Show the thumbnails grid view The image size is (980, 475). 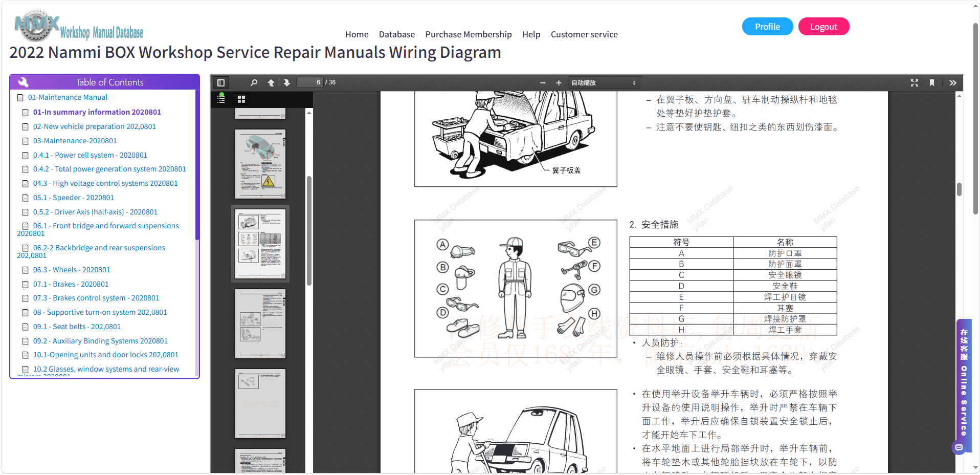pyautogui.click(x=241, y=99)
